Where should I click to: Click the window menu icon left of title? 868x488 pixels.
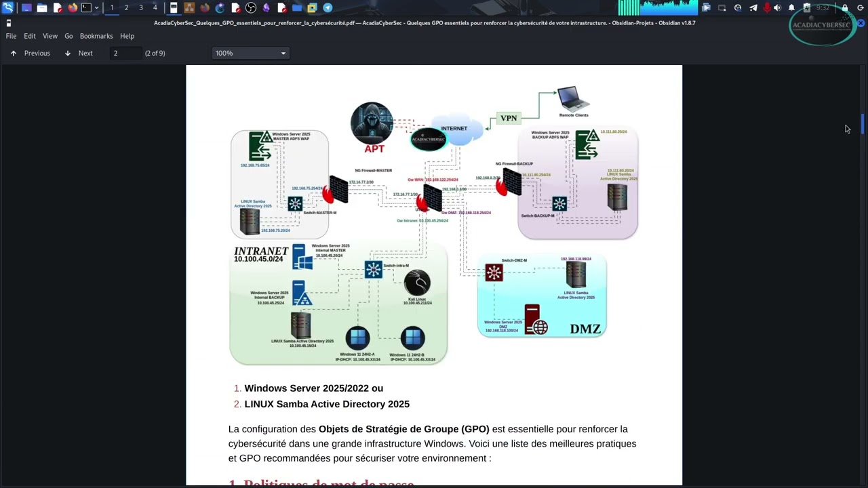(8, 22)
